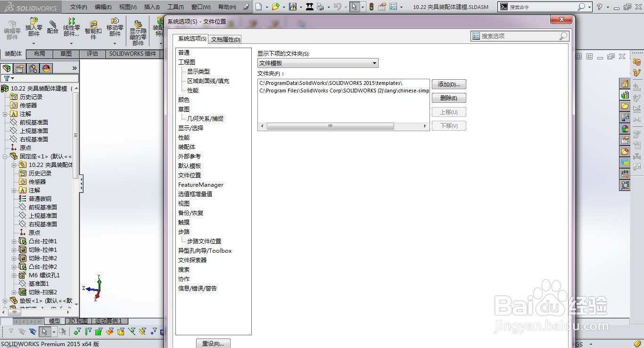Select 普通碳钢 material in the feature tree
Viewport: 644px width, 348px height.
[40, 199]
